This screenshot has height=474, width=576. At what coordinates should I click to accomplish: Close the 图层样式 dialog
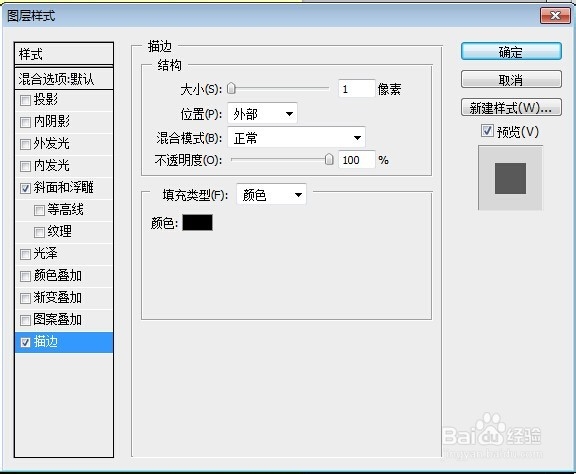coord(555,15)
